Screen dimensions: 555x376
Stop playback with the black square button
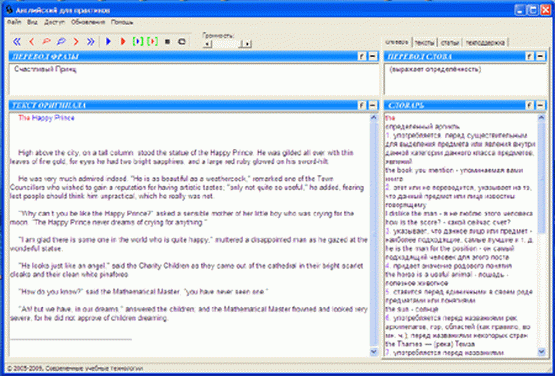click(x=167, y=42)
